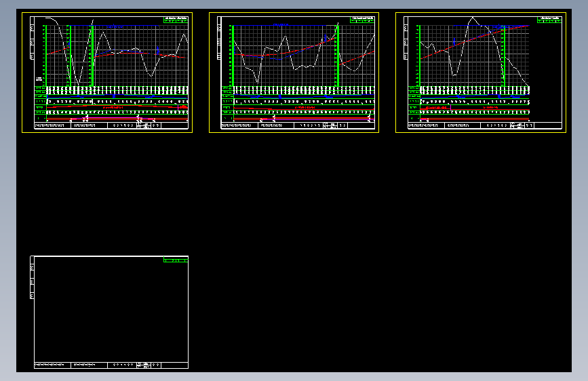588x381 pixels.
Task: Click the green legend box on the top-right sheet
Action: pyautogui.click(x=549, y=20)
